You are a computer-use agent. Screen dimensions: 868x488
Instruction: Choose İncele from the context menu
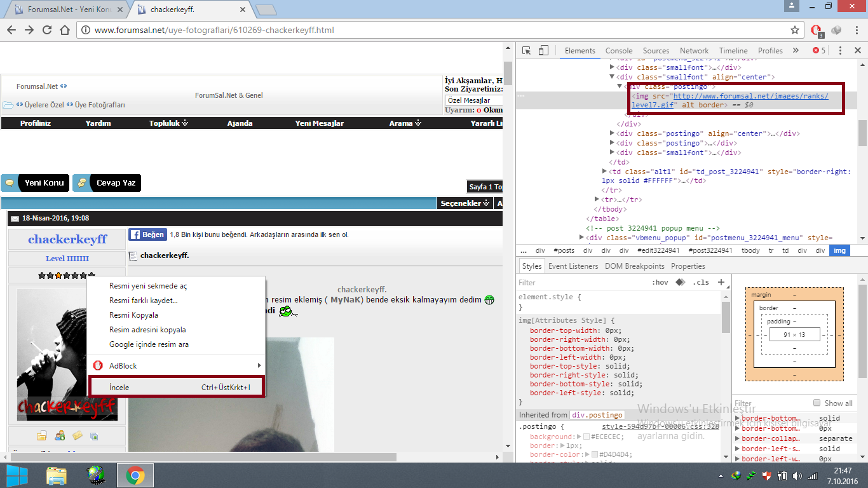[176, 387]
